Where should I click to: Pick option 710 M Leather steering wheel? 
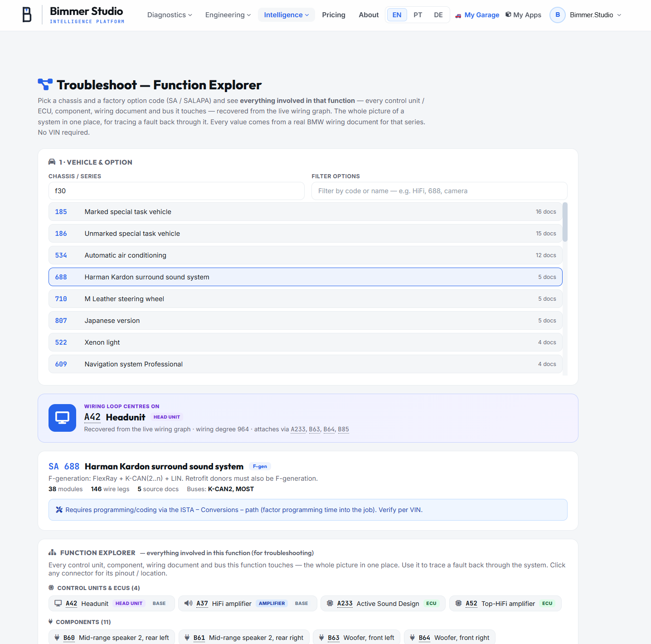306,299
